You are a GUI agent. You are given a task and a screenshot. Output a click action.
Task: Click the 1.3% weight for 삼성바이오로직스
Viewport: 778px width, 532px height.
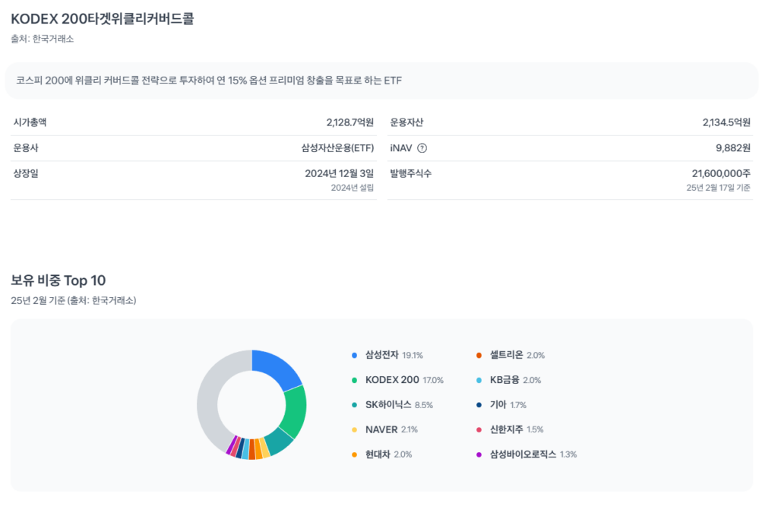(x=568, y=454)
